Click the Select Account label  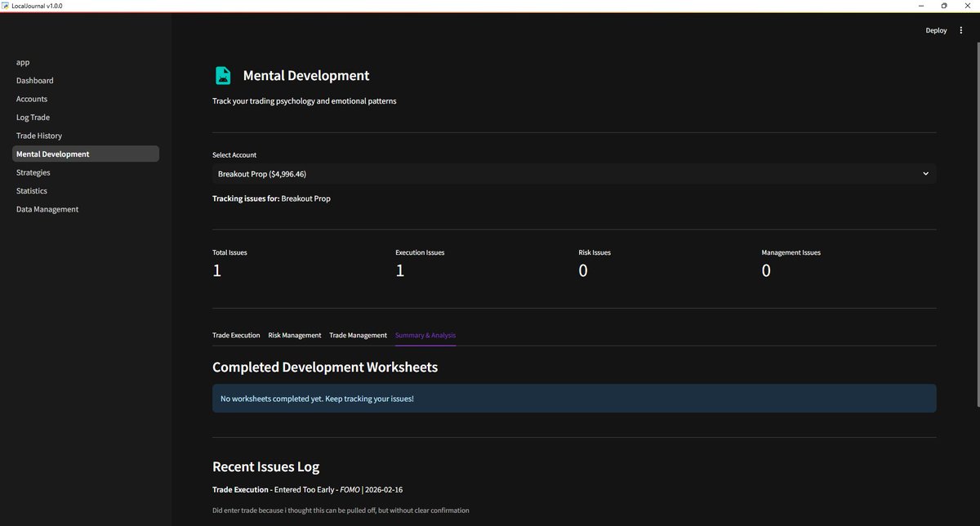(x=234, y=154)
